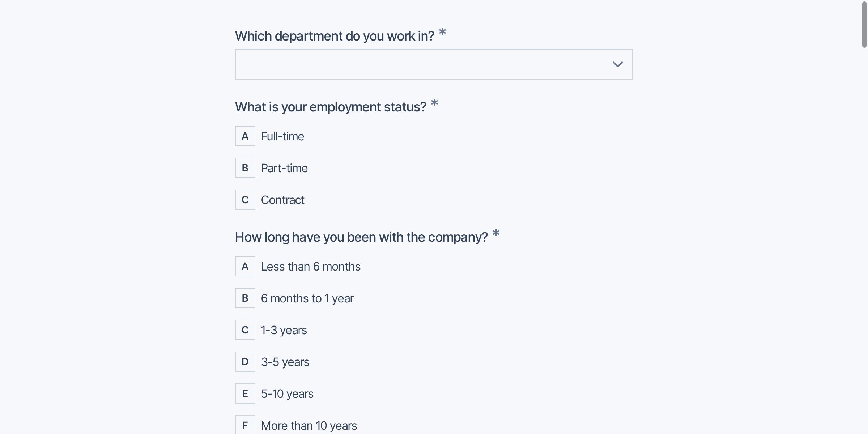
Task: Select Full-time employment status
Action: [282, 136]
